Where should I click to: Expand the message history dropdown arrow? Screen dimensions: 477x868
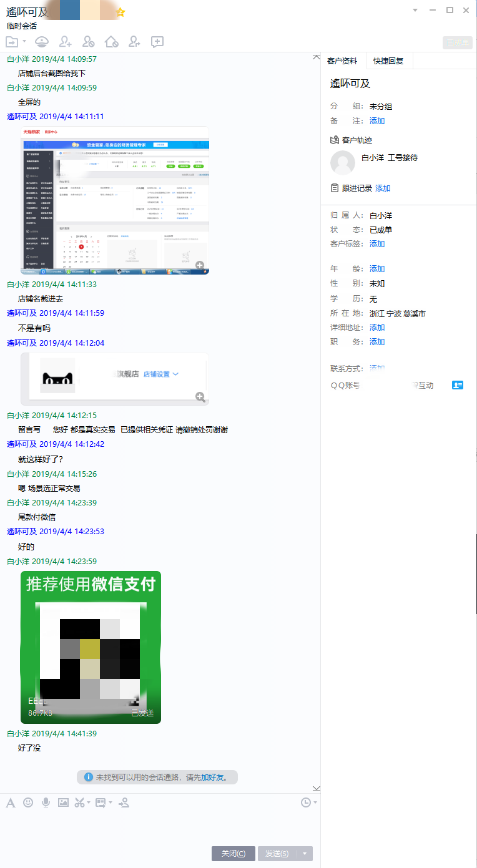315,802
